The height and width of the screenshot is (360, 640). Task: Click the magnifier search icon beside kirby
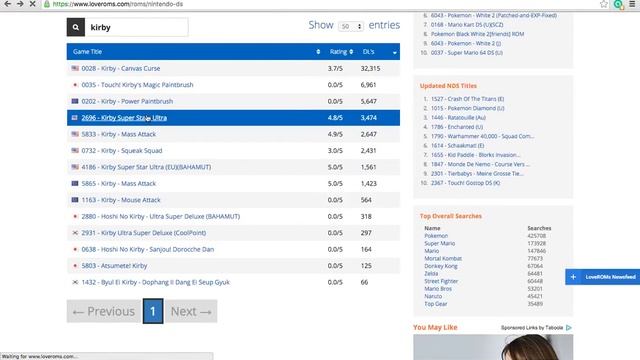[x=76, y=27]
